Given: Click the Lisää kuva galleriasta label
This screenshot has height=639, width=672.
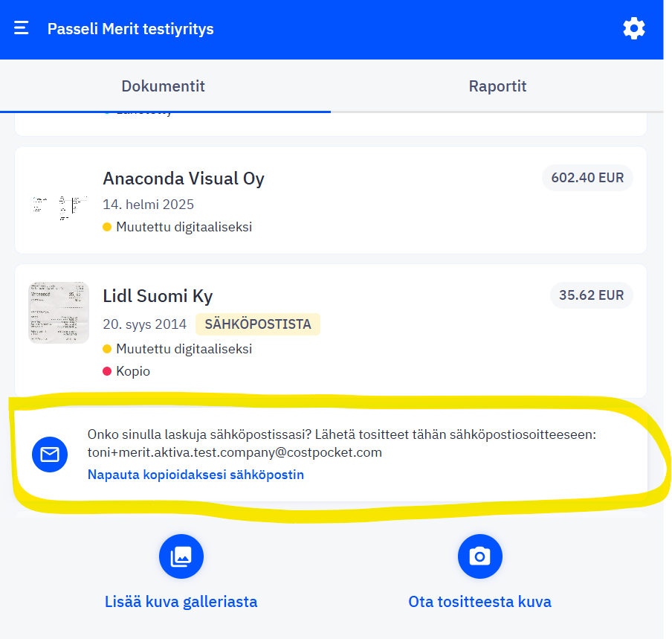Looking at the screenshot, I should pyautogui.click(x=181, y=602).
